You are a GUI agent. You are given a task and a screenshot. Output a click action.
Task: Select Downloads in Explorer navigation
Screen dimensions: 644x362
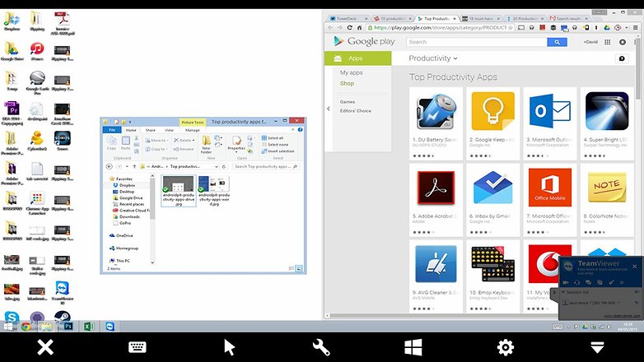126,216
